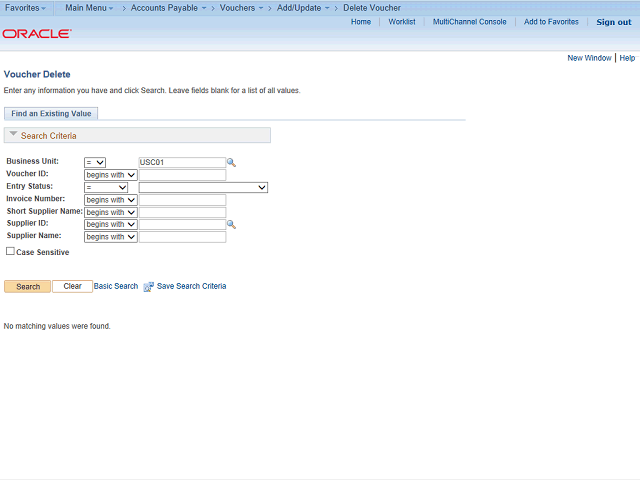Click the Supplier ID input field

(182, 224)
